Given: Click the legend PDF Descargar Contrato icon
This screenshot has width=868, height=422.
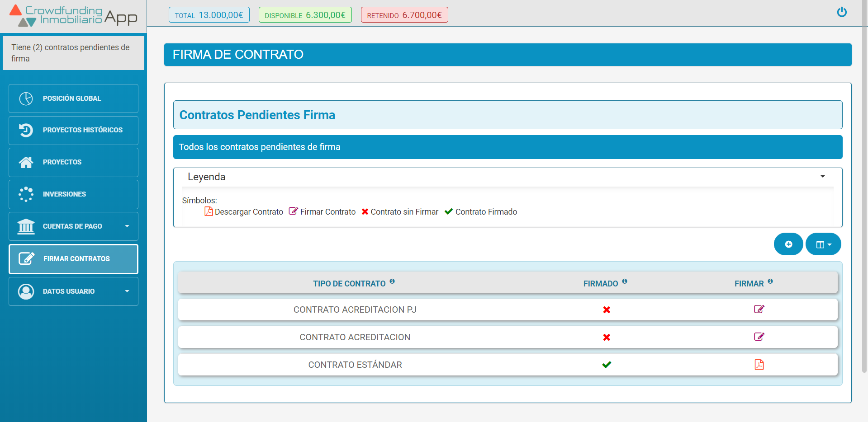Looking at the screenshot, I should pyautogui.click(x=209, y=211).
